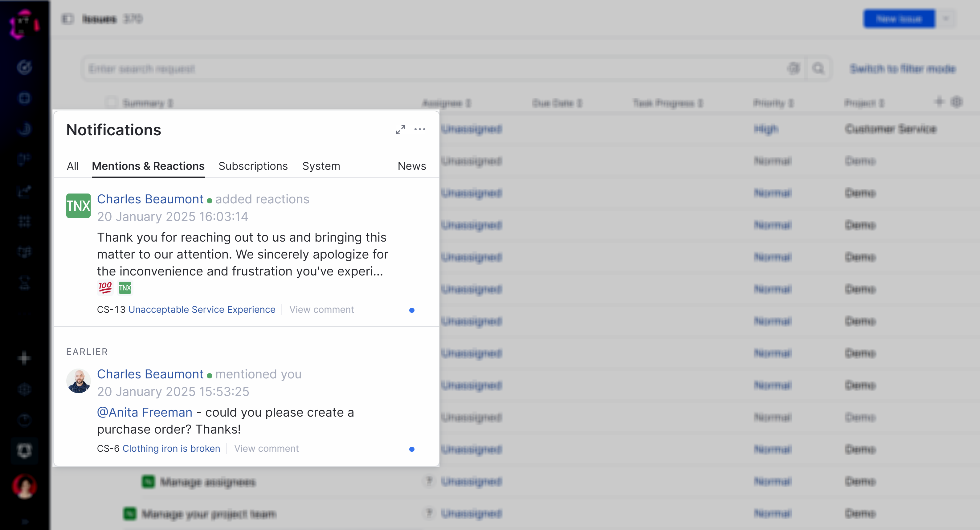Viewport: 980px width, 530px height.
Task: Check the select-all issues checkbox
Action: tap(111, 102)
